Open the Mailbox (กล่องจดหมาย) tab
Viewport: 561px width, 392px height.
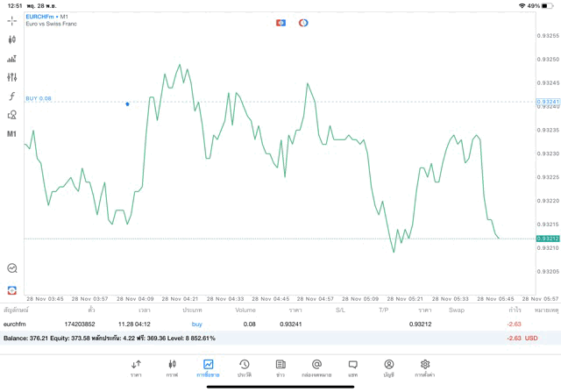[x=316, y=367]
